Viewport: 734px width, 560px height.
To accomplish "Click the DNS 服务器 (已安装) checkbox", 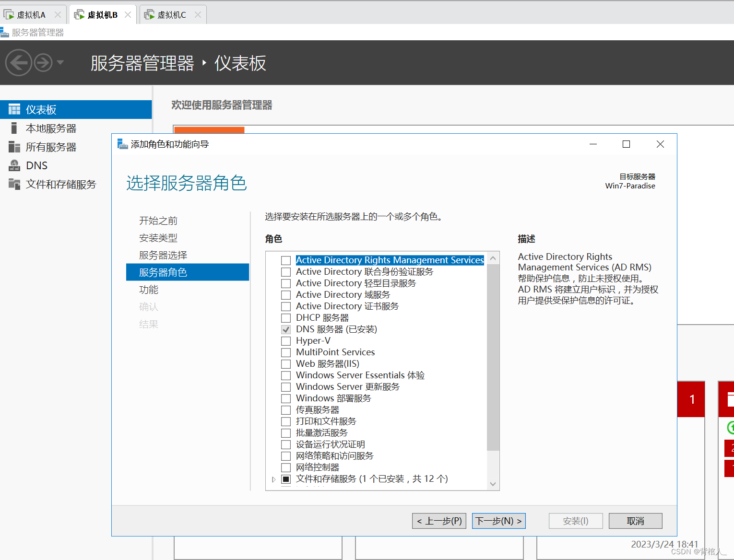I will (286, 329).
